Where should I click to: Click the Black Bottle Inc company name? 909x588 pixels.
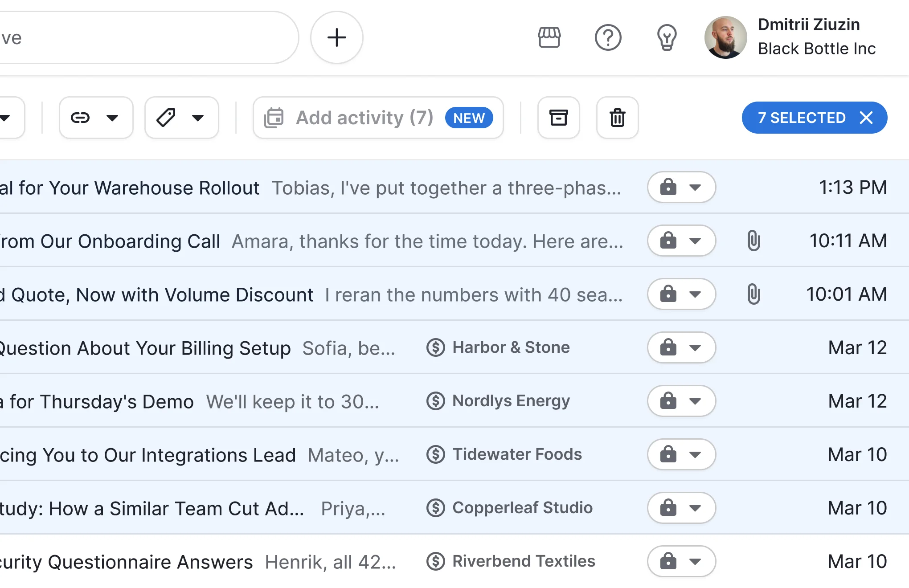[817, 49]
